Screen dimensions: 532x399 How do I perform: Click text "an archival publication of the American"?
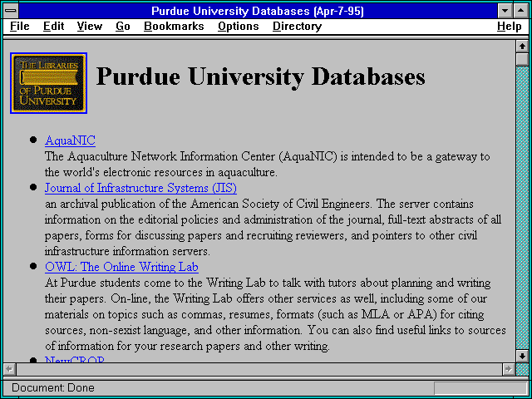(142, 204)
